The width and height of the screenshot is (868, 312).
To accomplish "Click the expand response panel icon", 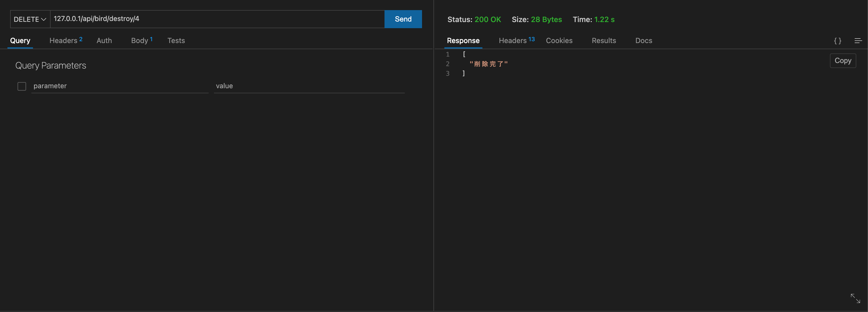I will pos(855,298).
